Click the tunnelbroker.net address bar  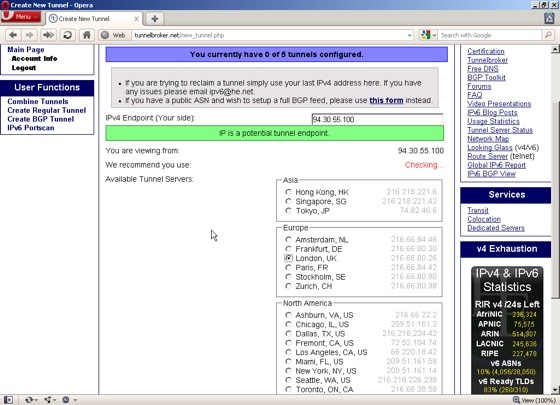(270, 35)
